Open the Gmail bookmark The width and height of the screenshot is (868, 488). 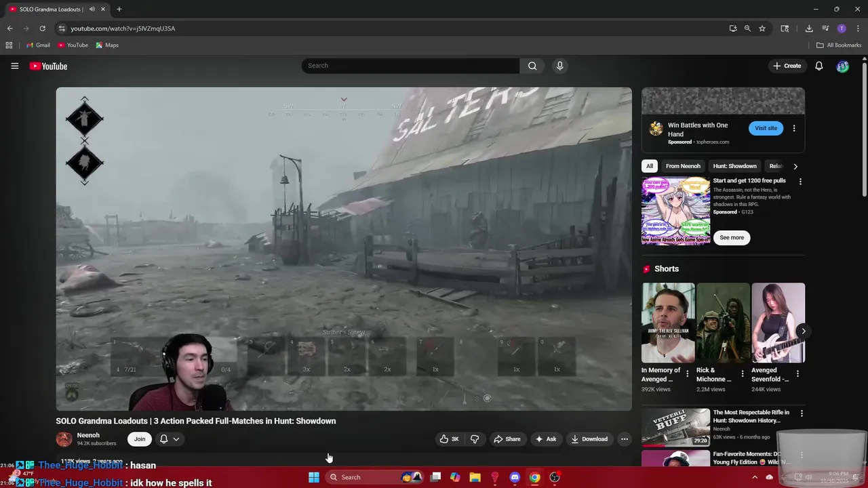click(38, 45)
